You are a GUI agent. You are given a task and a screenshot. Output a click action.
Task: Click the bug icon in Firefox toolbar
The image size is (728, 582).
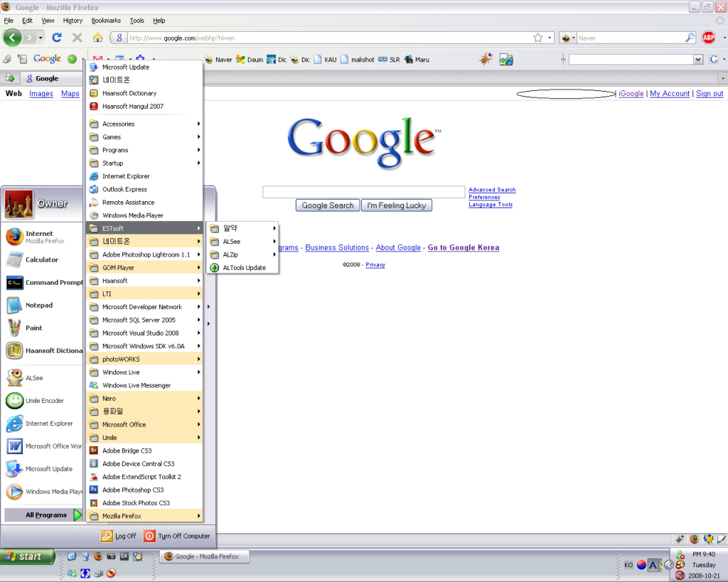click(486, 59)
